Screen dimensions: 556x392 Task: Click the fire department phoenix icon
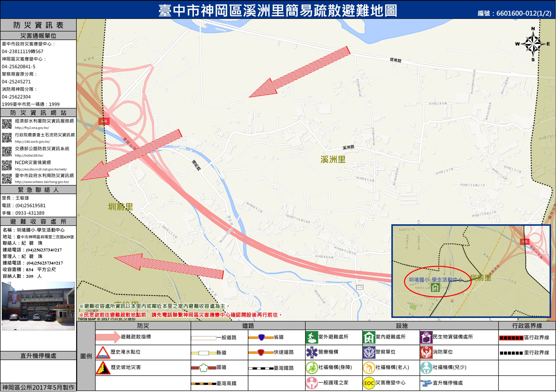point(426,352)
